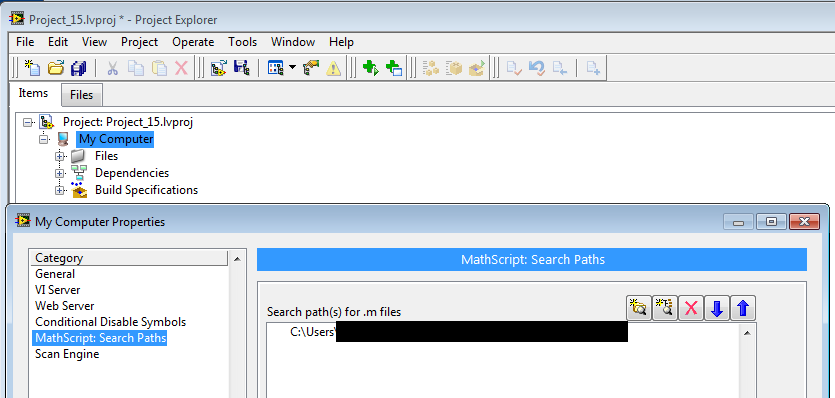Switch to the Items tab
The image size is (835, 398).
click(x=34, y=93)
